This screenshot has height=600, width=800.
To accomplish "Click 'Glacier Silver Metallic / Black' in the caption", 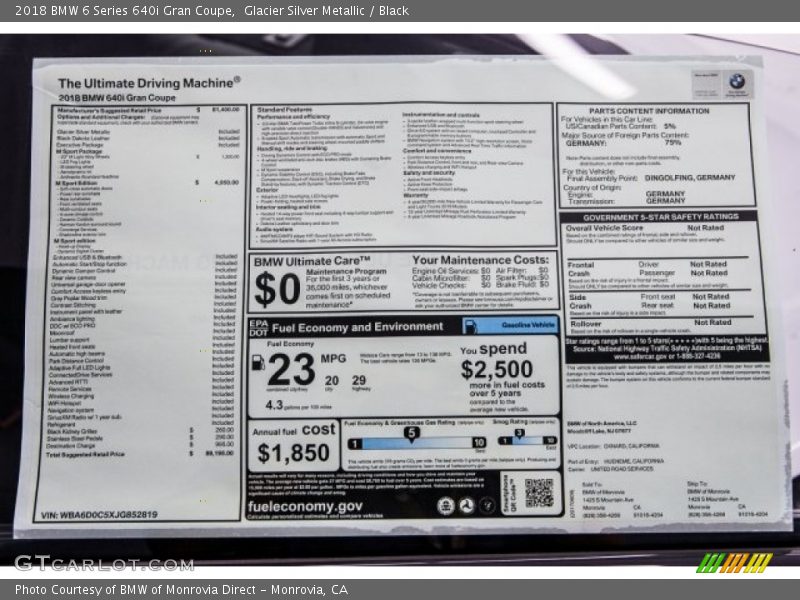I will [326, 10].
